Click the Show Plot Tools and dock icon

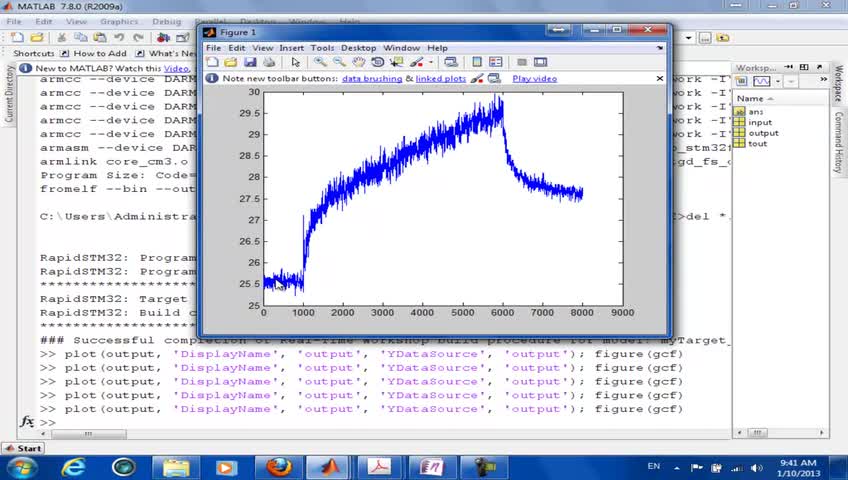click(540, 62)
